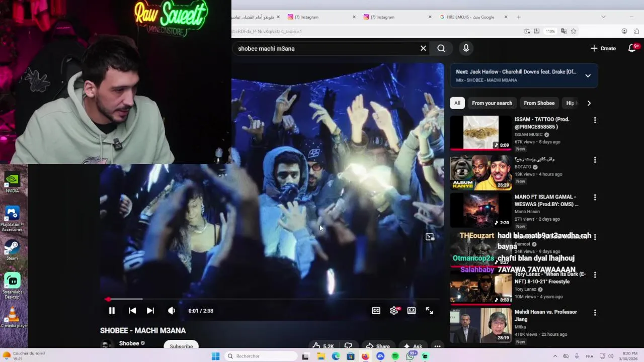Open options for the BOTATO video
Image resolution: width=644 pixels, height=362 pixels.
click(595, 160)
